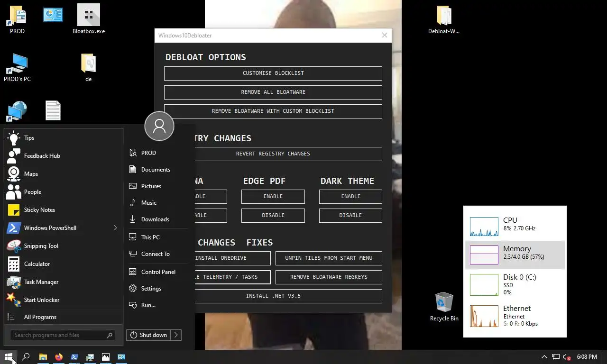The width and height of the screenshot is (607, 364).
Task: Expand the Windows PowerShell submenu arrow
Action: coord(115,228)
